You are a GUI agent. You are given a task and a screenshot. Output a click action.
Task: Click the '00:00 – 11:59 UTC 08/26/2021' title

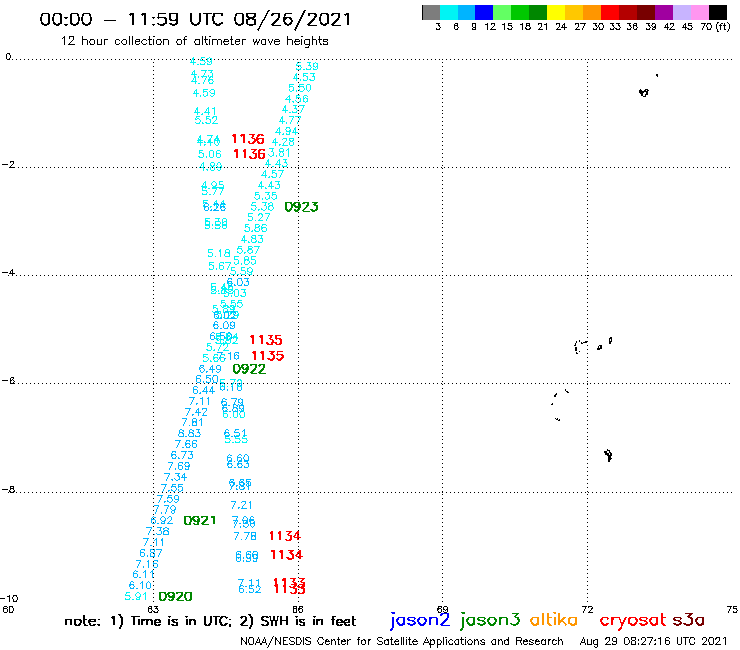pos(195,19)
